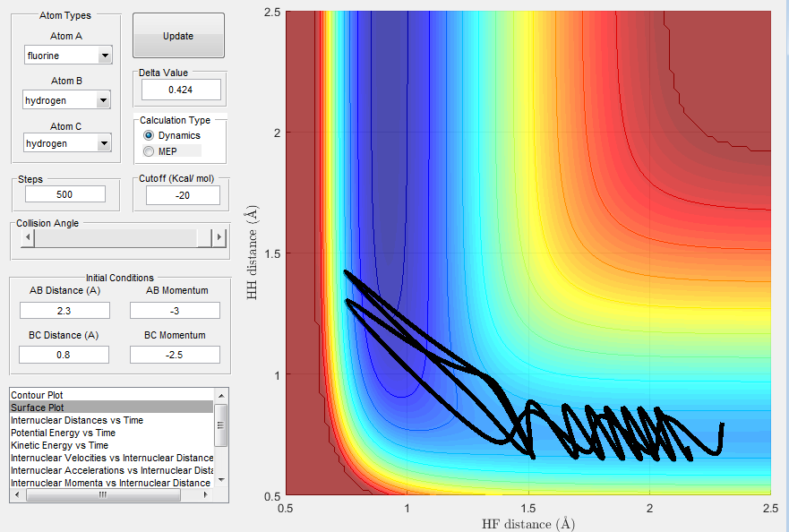Click plot list horizontal scrollbar thumb

click(x=103, y=494)
